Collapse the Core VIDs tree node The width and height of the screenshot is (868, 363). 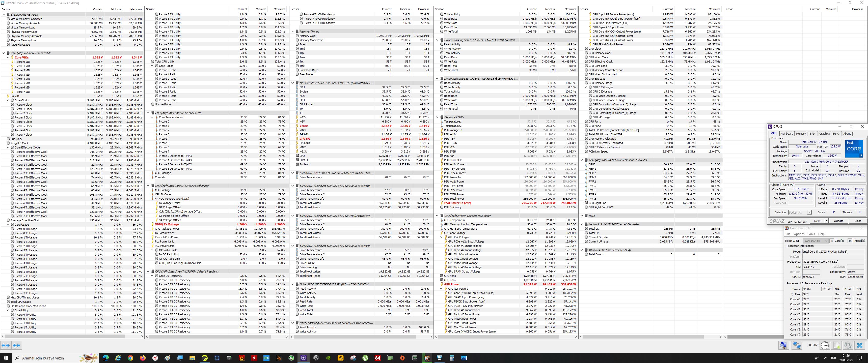[8, 57]
